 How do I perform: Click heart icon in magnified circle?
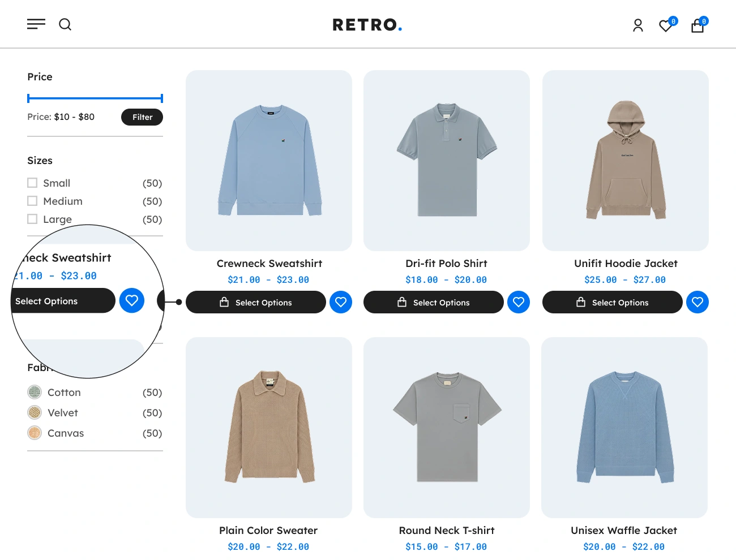132,300
